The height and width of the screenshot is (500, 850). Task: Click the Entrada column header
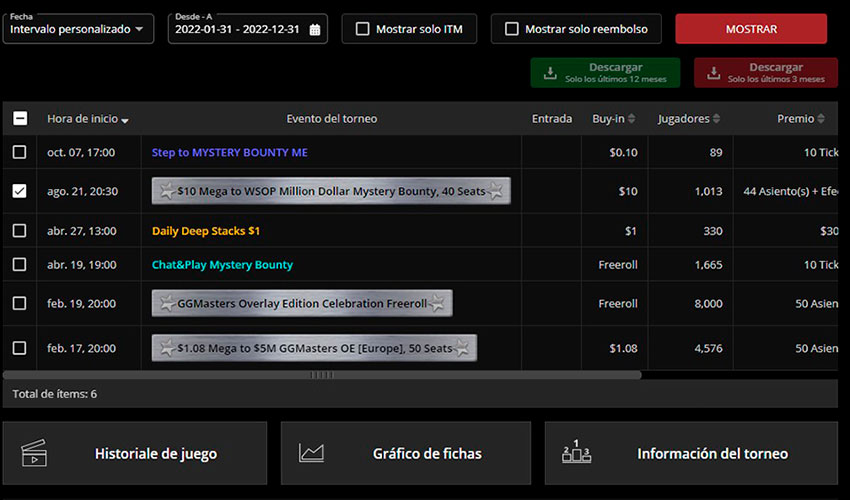552,118
